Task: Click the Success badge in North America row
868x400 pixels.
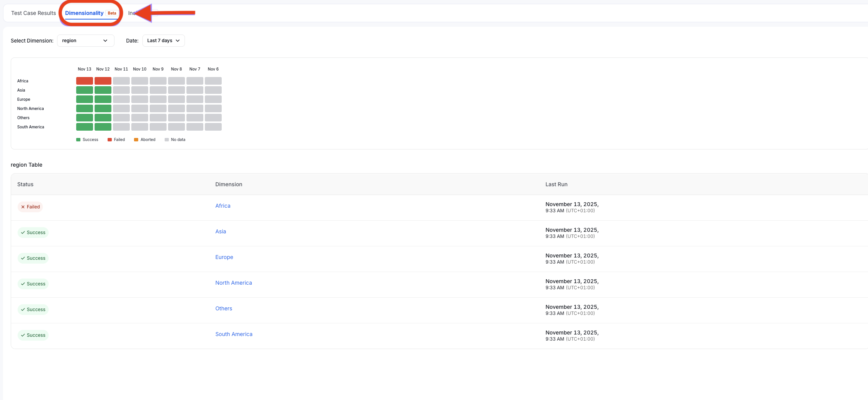Action: click(33, 284)
